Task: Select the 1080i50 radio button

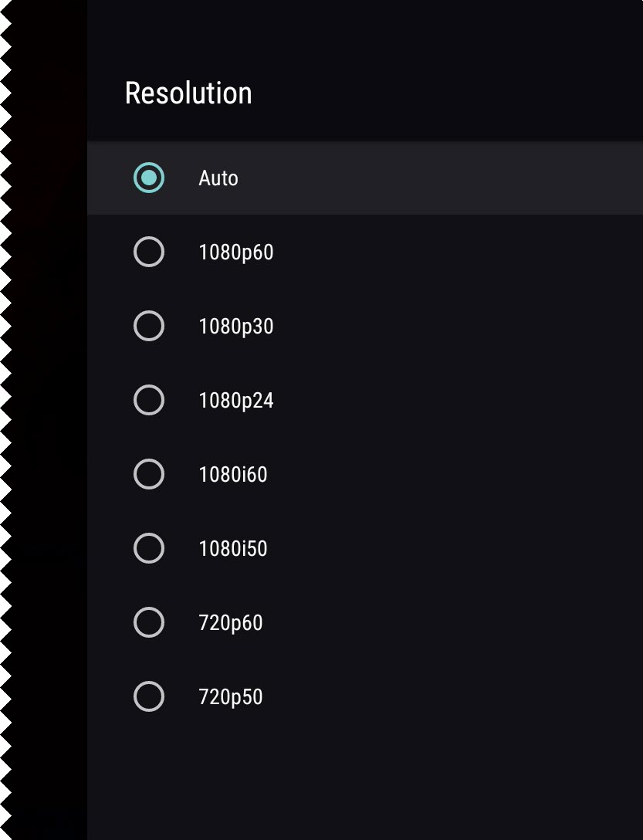Action: pos(149,548)
